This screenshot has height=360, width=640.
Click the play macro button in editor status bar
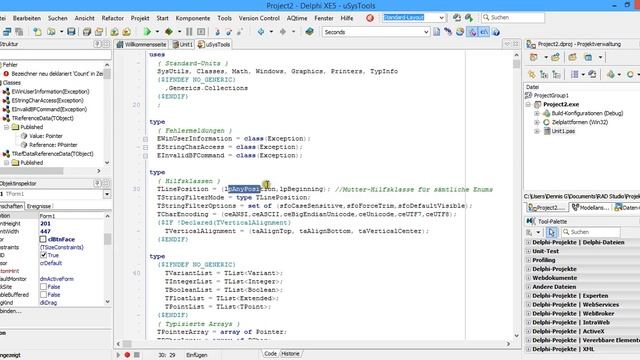(x=118, y=355)
